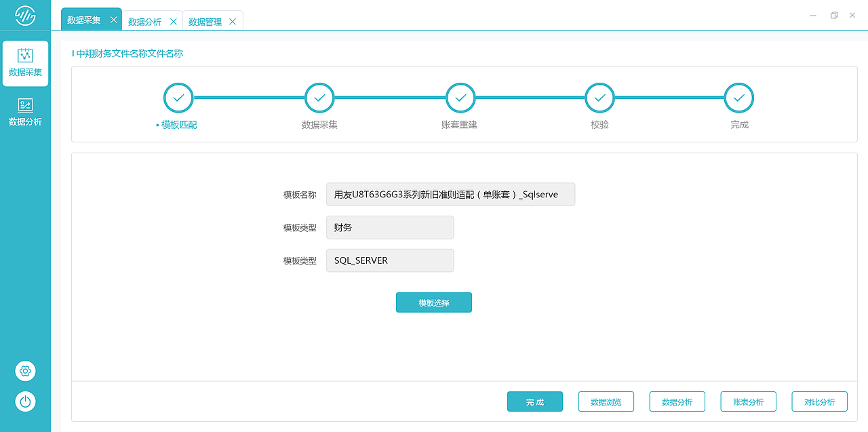This screenshot has height=432, width=868.
Task: Click the field showing SQL_SERVER
Action: (x=390, y=260)
